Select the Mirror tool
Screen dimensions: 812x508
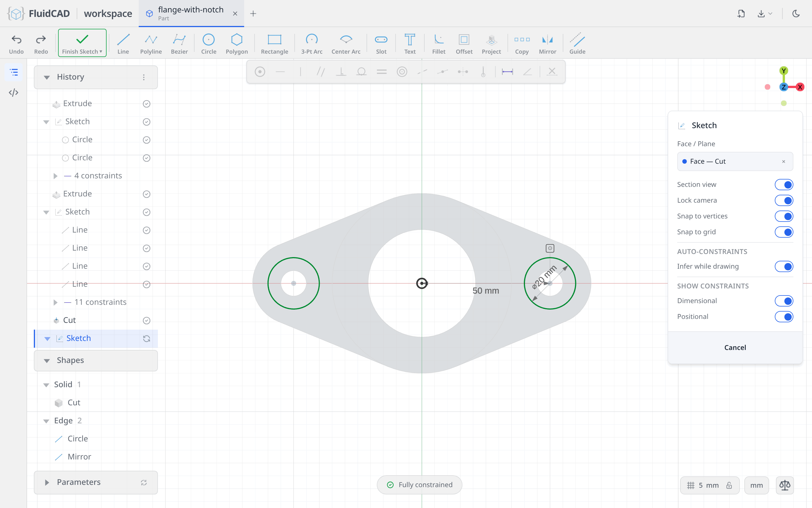[547, 44]
